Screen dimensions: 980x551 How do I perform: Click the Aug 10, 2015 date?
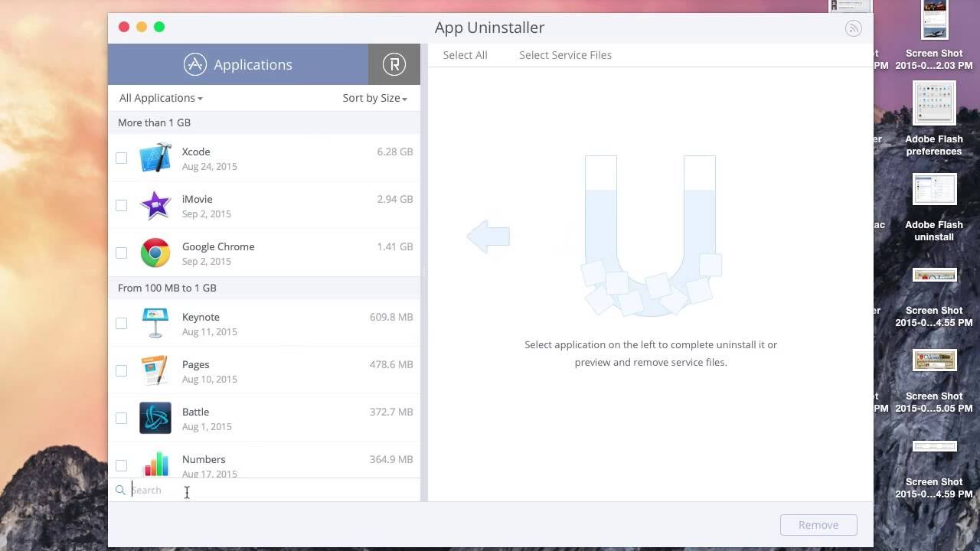point(210,379)
